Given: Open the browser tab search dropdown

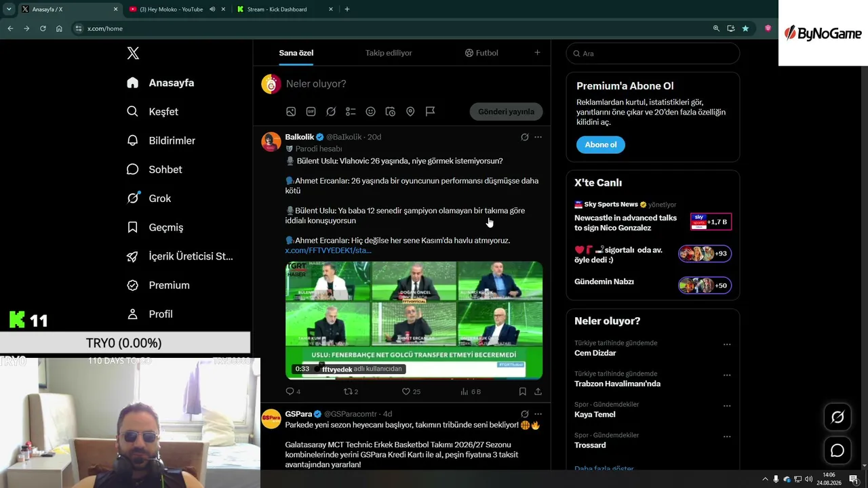Looking at the screenshot, I should 9,9.
